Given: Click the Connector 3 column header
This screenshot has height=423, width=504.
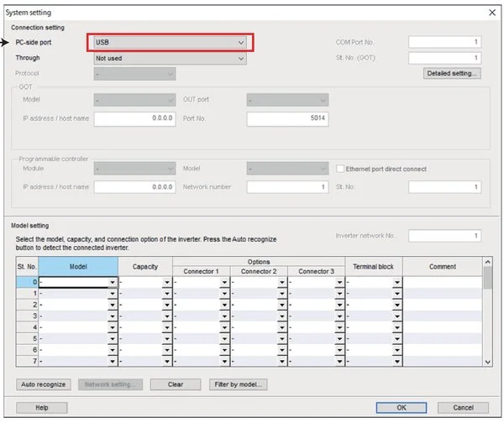Looking at the screenshot, I should (x=317, y=271).
